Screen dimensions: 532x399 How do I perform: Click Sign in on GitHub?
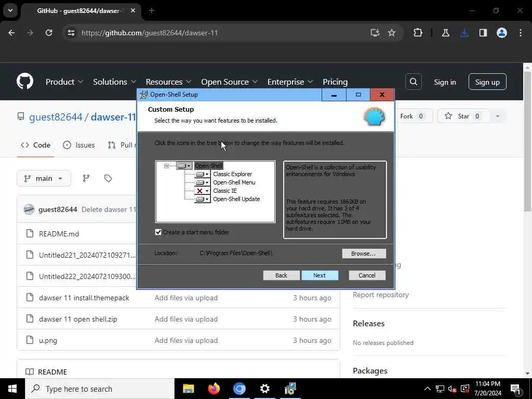coord(445,82)
